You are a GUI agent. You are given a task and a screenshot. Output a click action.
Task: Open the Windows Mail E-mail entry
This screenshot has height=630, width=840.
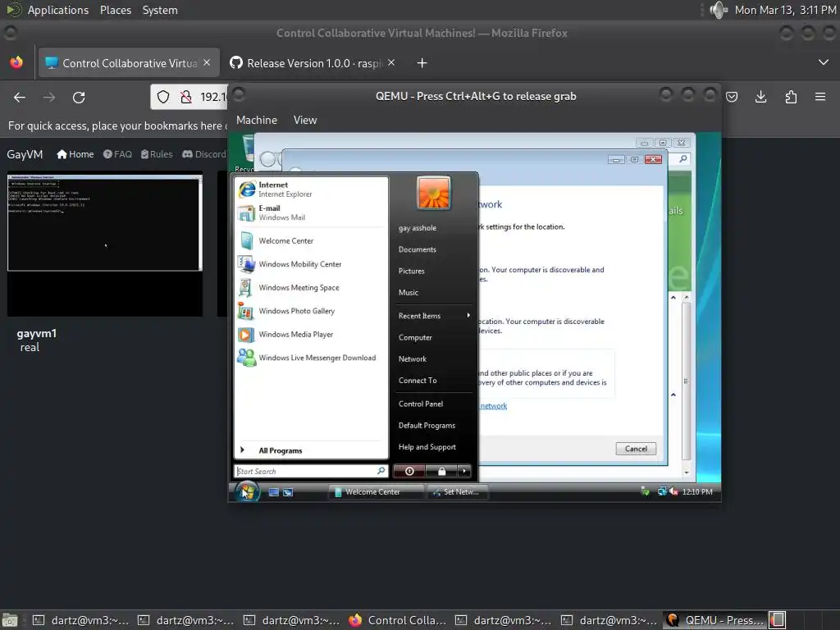pos(311,212)
